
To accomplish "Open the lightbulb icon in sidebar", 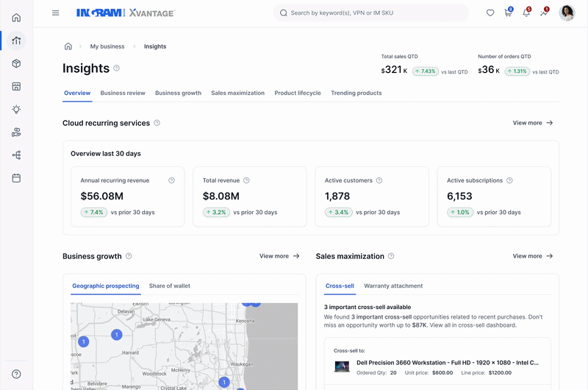I will pos(16,109).
